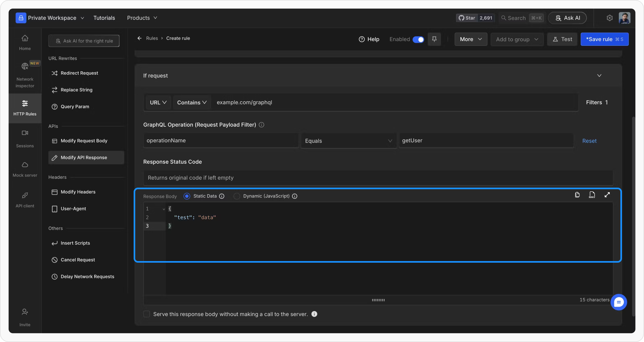Click the pin rule icon
644x342 pixels.
(x=434, y=39)
